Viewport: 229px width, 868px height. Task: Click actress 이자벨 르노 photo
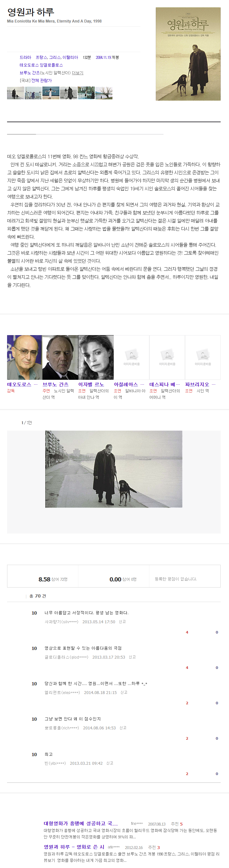click(x=96, y=357)
